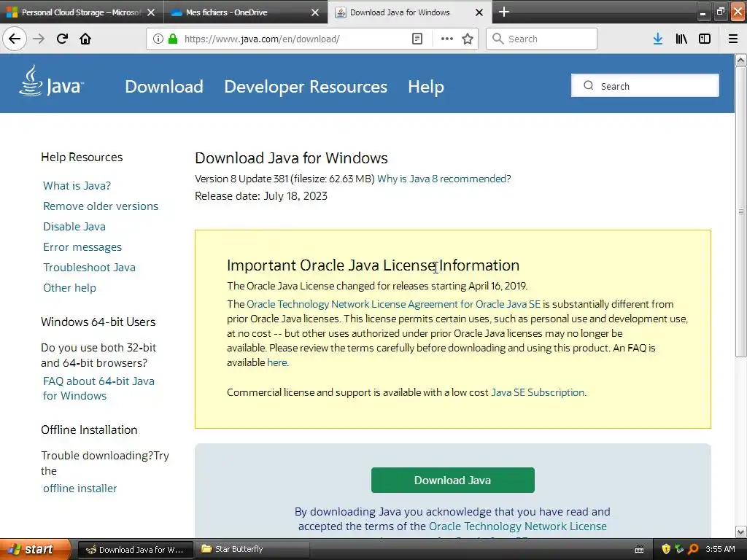Close the Mes fichiers - OneDrive tab
Image resolution: width=747 pixels, height=560 pixels.
point(315,12)
